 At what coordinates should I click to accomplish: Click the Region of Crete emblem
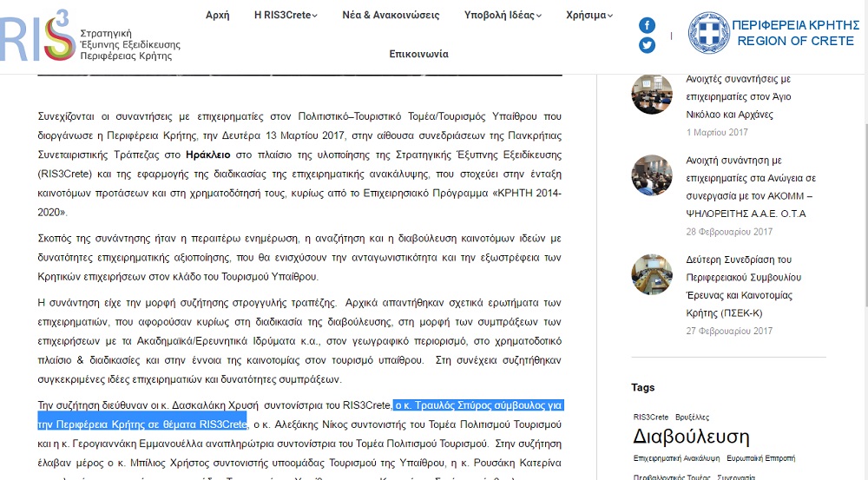708,33
